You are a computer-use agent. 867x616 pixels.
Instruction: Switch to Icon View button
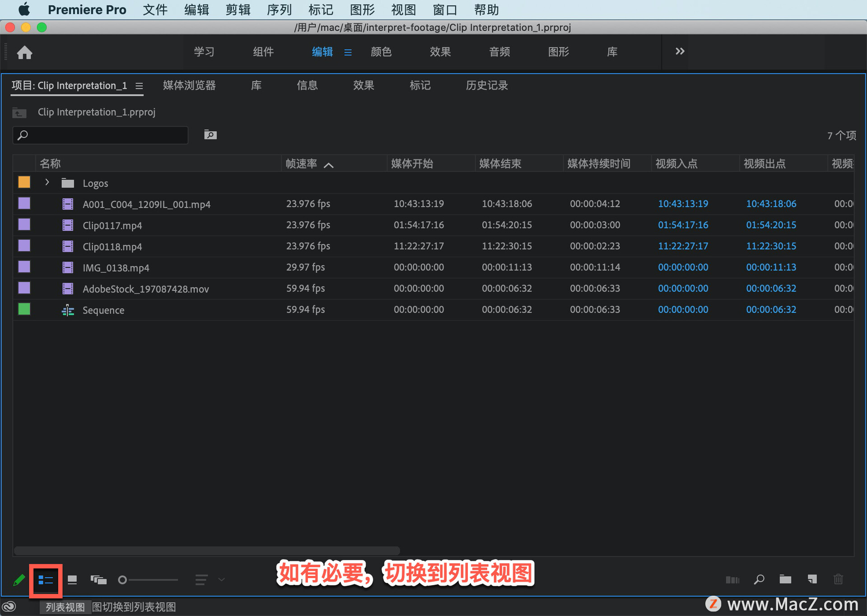tap(72, 580)
